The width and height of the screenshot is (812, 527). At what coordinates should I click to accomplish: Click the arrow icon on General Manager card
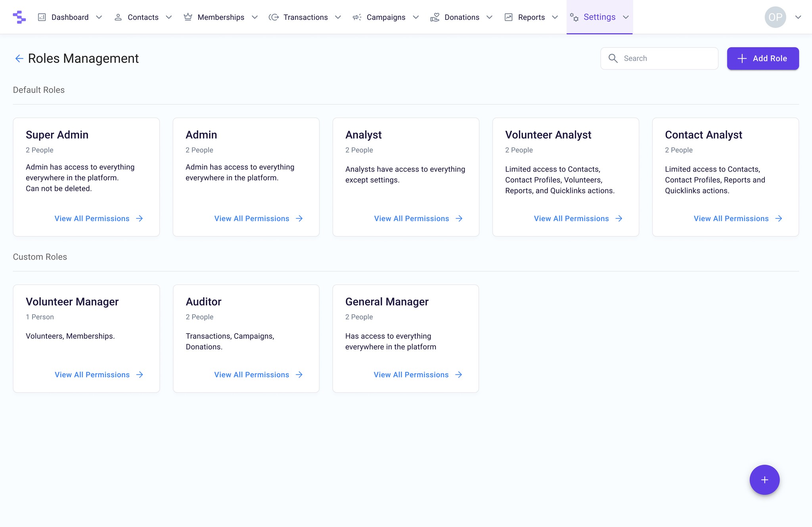(459, 375)
